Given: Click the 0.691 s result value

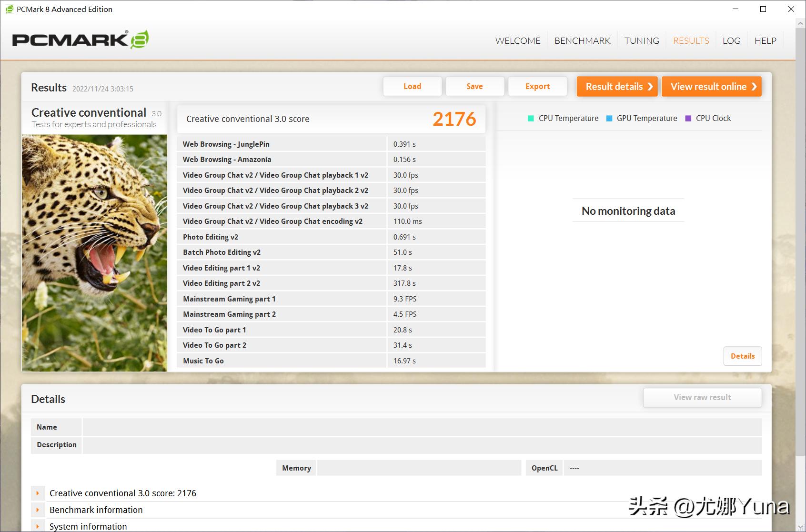Looking at the screenshot, I should click(404, 237).
